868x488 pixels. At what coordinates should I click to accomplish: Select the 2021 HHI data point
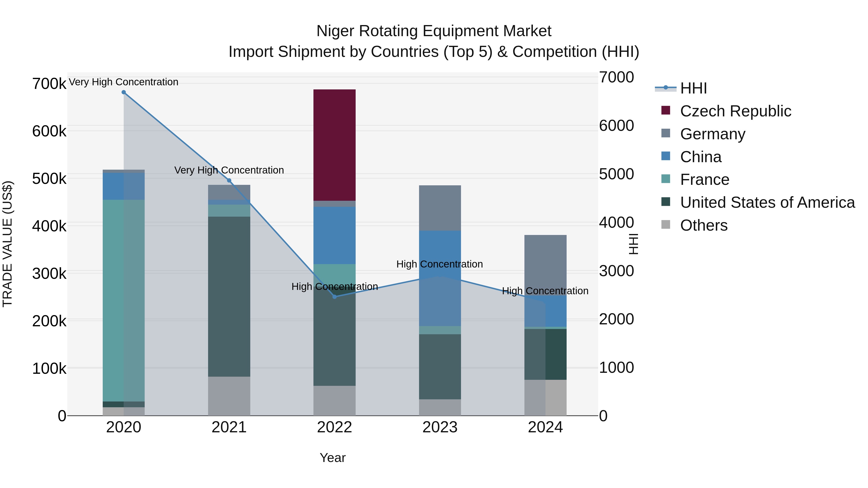[229, 180]
